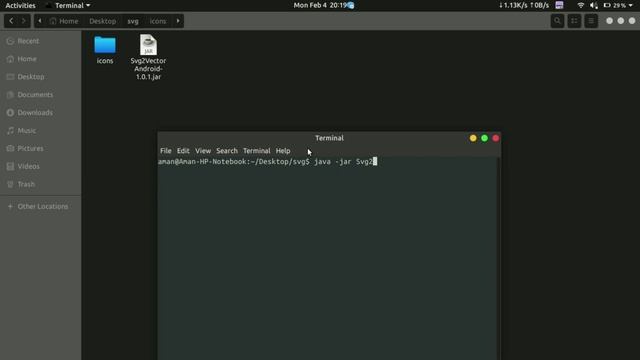The width and height of the screenshot is (640, 360).
Task: Open the Desktop path segment
Action: [102, 21]
